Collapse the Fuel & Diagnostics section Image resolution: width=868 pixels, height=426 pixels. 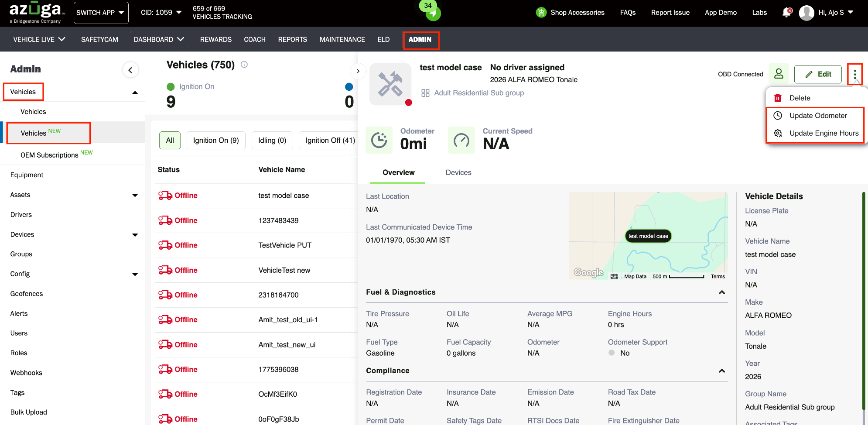click(x=722, y=292)
